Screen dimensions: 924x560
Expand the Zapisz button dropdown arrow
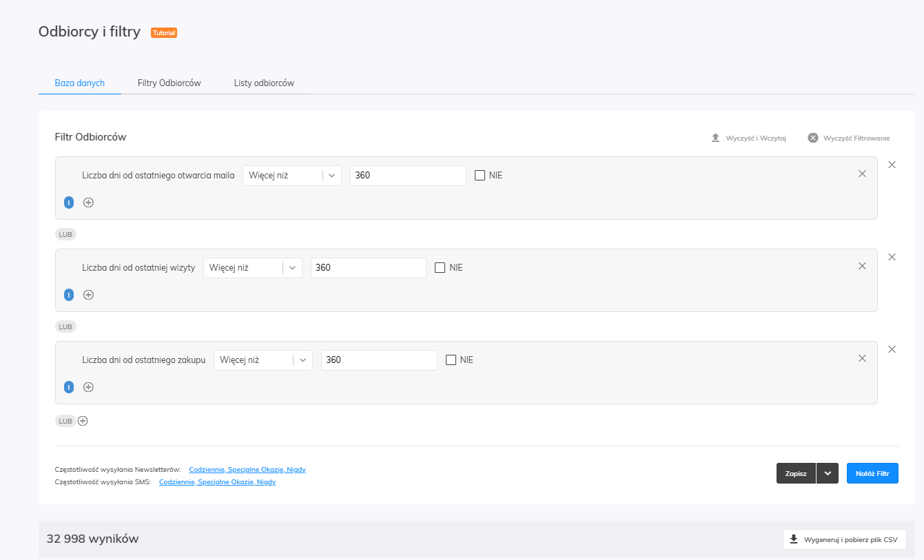pyautogui.click(x=828, y=473)
